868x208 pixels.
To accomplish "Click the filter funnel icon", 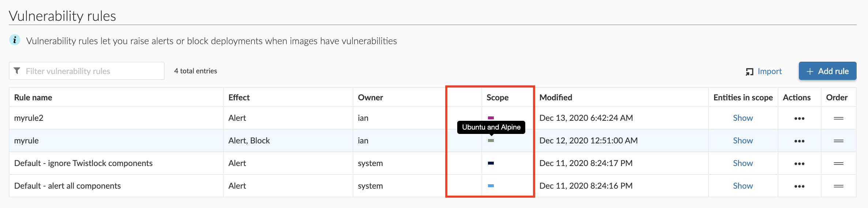I will [x=17, y=71].
